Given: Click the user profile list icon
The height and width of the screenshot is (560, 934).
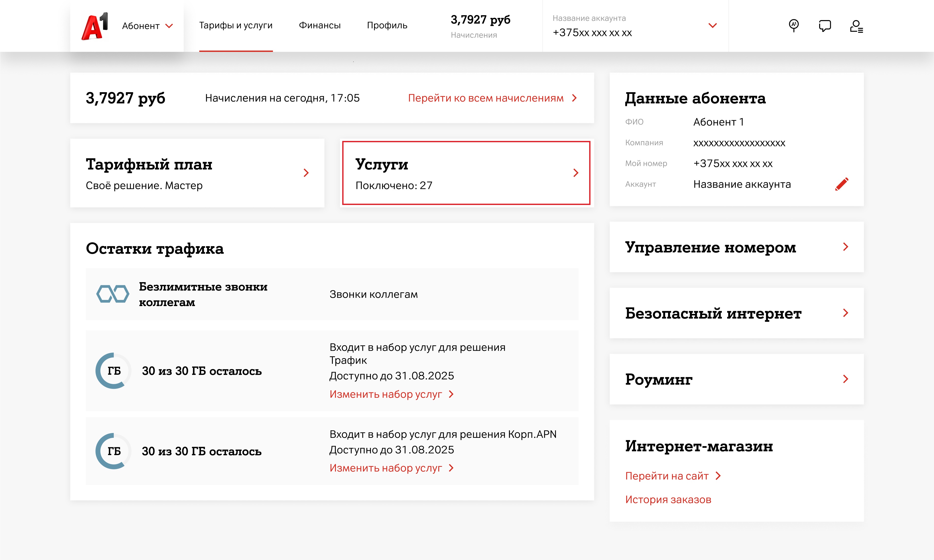Looking at the screenshot, I should [856, 26].
